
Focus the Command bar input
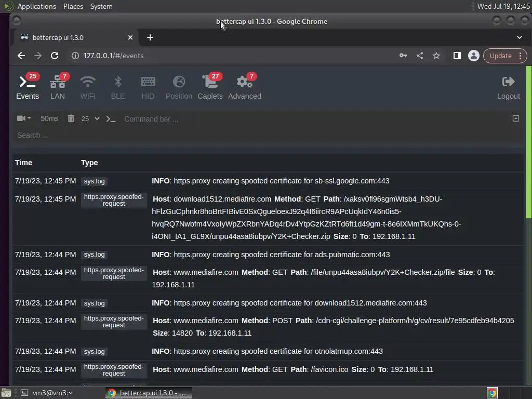click(x=315, y=119)
